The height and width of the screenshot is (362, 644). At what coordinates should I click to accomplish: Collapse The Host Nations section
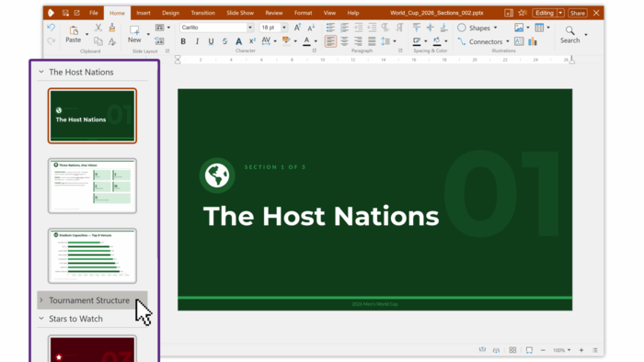[41, 72]
